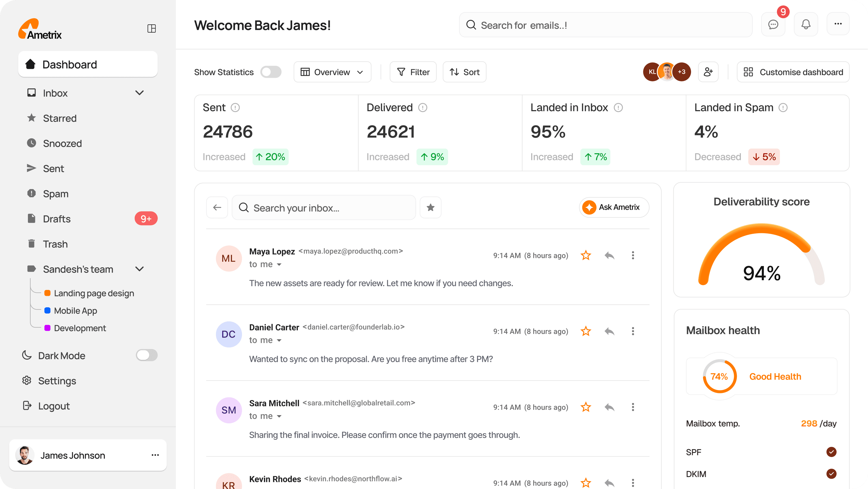
Task: Open the Drafts folder with 9+ badge
Action: [x=57, y=219]
